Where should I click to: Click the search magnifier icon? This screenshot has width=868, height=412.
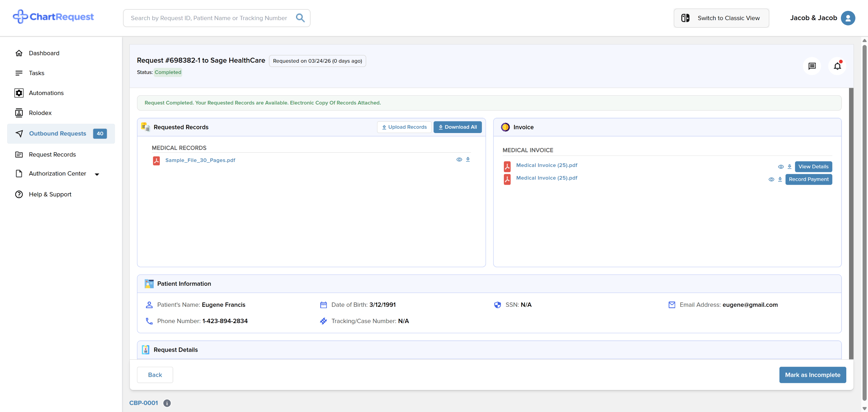click(300, 18)
